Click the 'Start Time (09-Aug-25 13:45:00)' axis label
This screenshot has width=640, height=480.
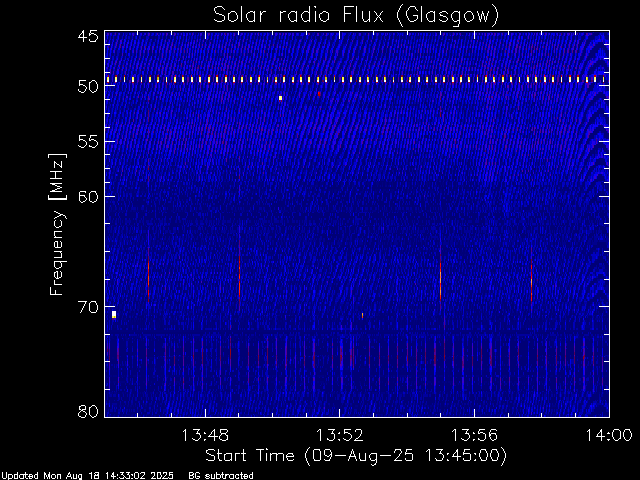coord(356,456)
